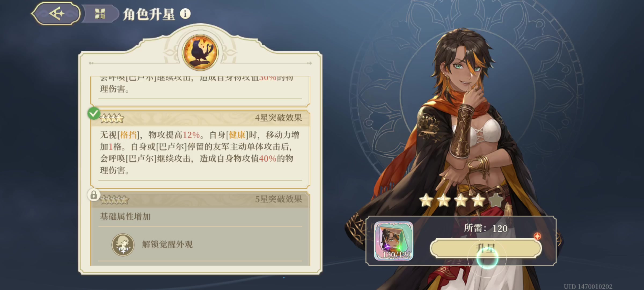
Task: Tap the fifth empty star on character
Action: (x=496, y=200)
